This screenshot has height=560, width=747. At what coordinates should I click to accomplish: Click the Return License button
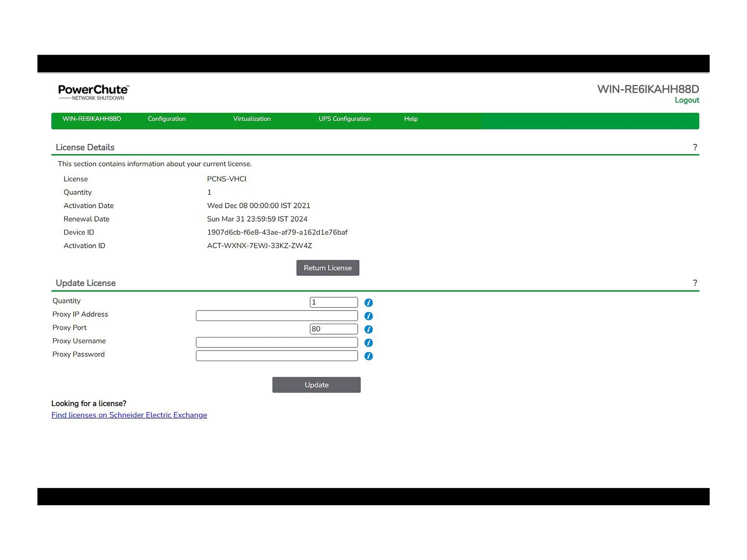click(x=328, y=268)
